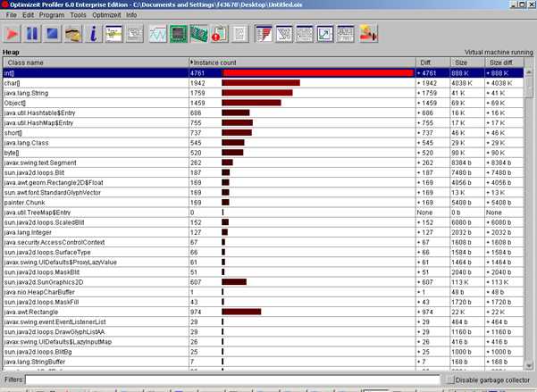Select the javax.swing.UIDefaults$ProxyLazyValue row
Image resolution: width=537 pixels, height=392 pixels.
click(x=264, y=262)
